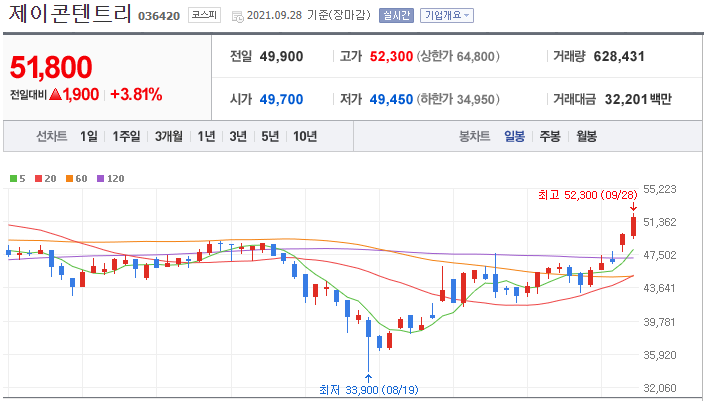Click the purple 120-day moving average swatch

100,179
